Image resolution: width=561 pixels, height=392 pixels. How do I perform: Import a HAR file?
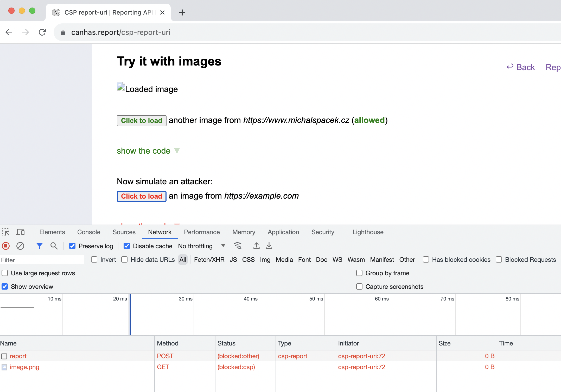tap(256, 246)
